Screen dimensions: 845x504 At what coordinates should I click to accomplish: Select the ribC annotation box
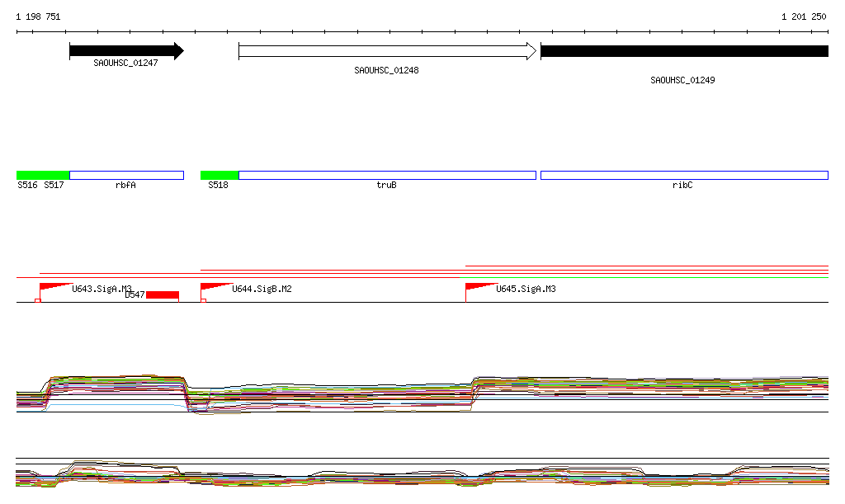coord(683,175)
